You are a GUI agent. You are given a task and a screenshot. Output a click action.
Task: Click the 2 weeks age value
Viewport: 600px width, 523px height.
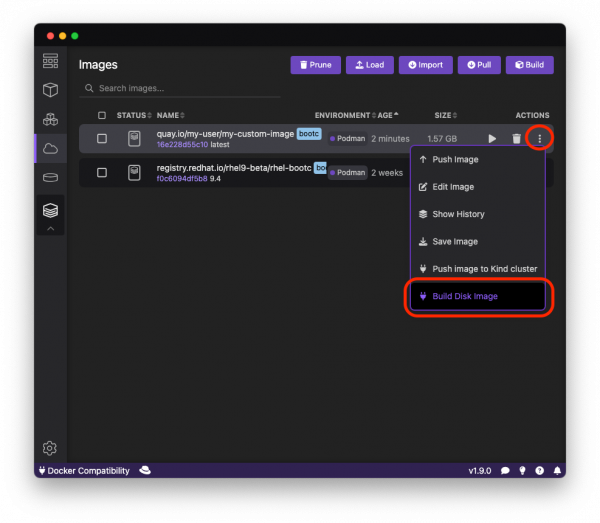pyautogui.click(x=387, y=173)
